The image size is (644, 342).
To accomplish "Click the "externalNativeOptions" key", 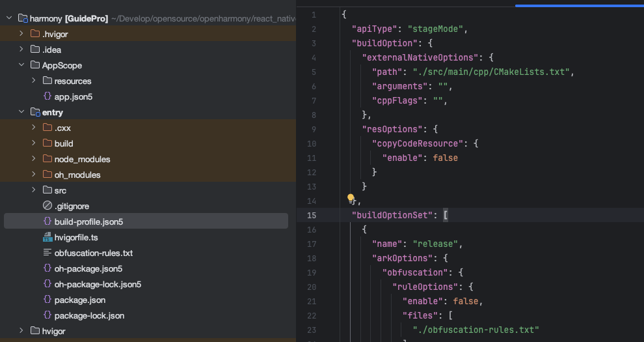I will tap(420, 57).
